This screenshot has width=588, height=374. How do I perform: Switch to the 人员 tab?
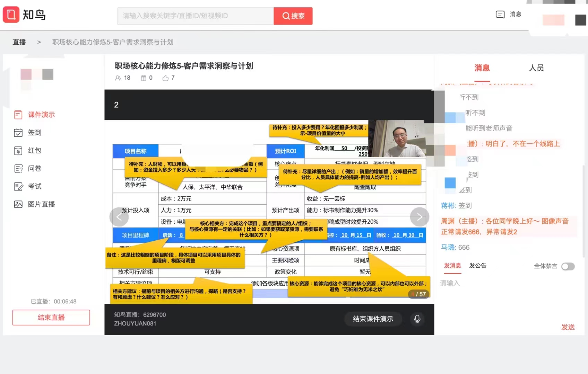pos(536,68)
